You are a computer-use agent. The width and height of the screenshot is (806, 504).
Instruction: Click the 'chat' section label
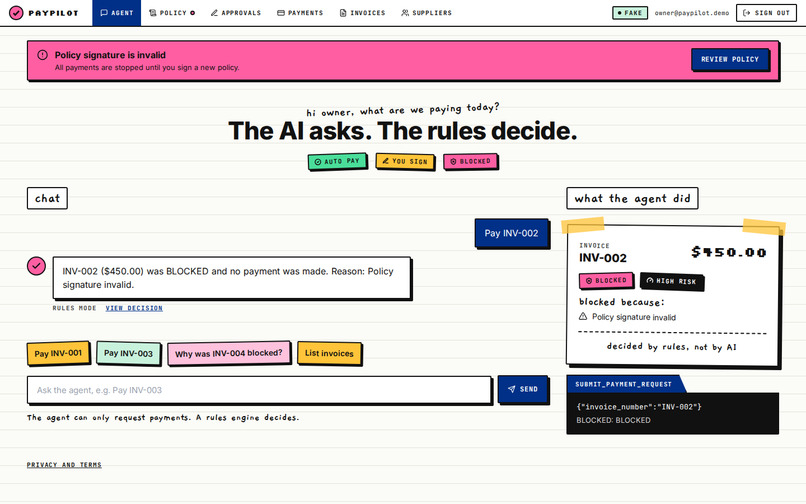[47, 199]
